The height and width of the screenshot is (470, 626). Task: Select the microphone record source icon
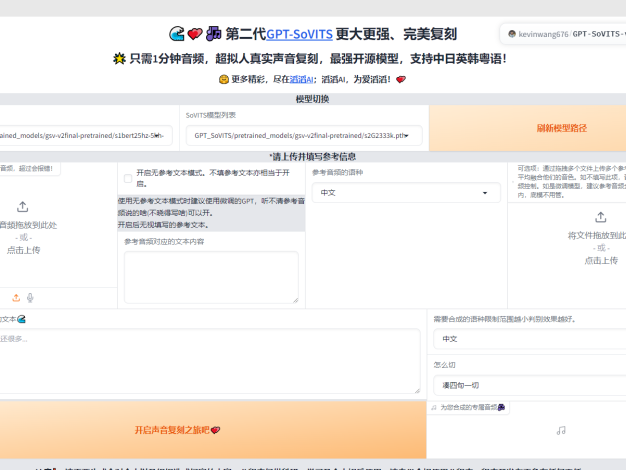pos(30,298)
